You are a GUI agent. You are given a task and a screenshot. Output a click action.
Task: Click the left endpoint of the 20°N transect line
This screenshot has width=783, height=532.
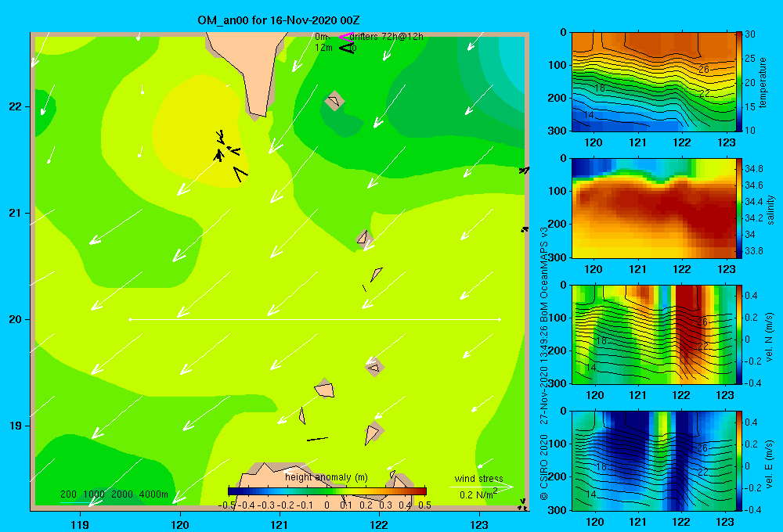click(130, 319)
